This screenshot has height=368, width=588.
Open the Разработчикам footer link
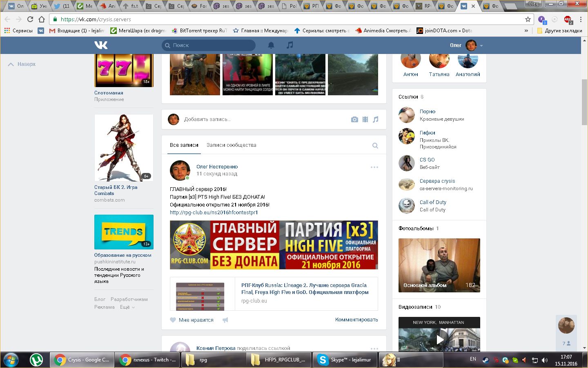point(129,299)
